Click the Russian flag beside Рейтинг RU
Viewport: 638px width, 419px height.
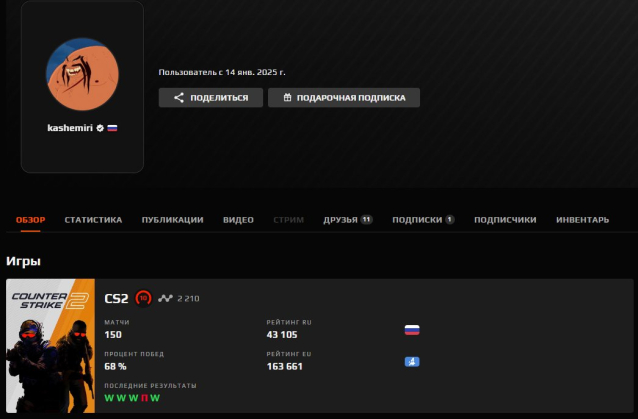[x=411, y=330]
